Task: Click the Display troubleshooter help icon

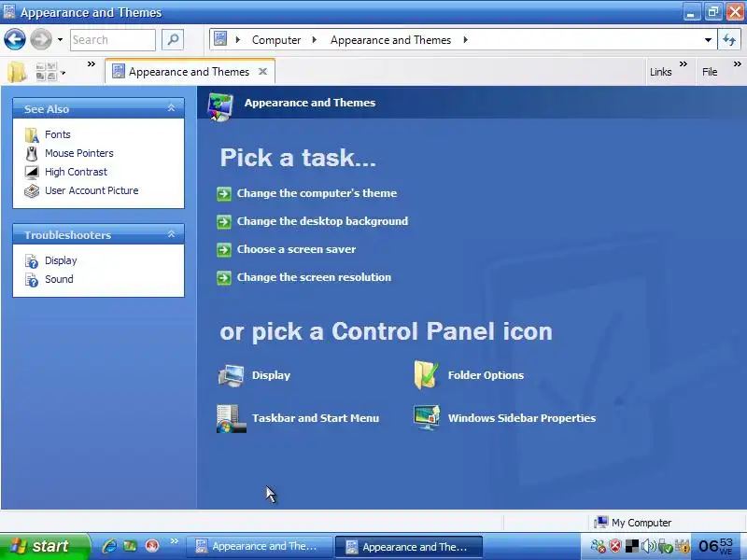Action: 32,261
